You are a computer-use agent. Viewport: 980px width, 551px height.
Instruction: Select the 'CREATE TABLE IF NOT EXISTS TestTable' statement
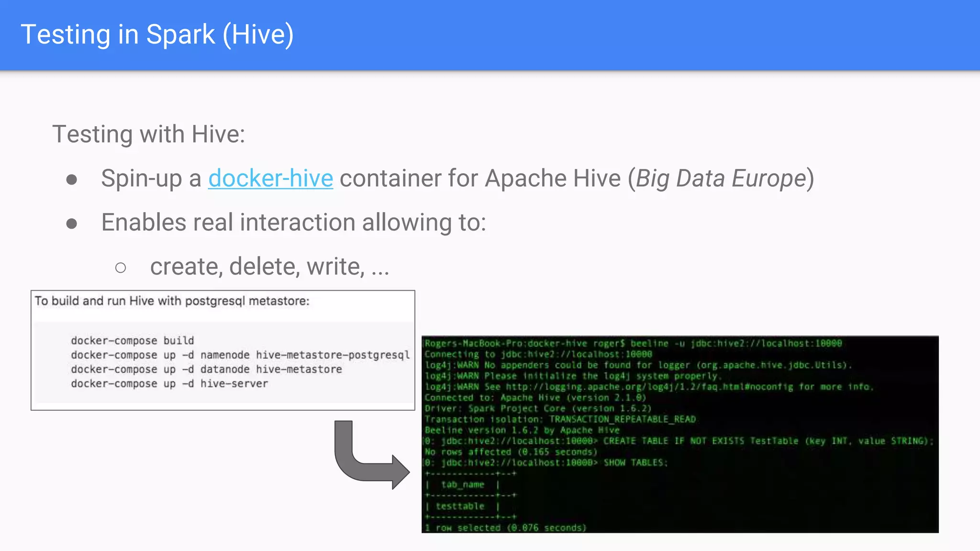(679, 441)
